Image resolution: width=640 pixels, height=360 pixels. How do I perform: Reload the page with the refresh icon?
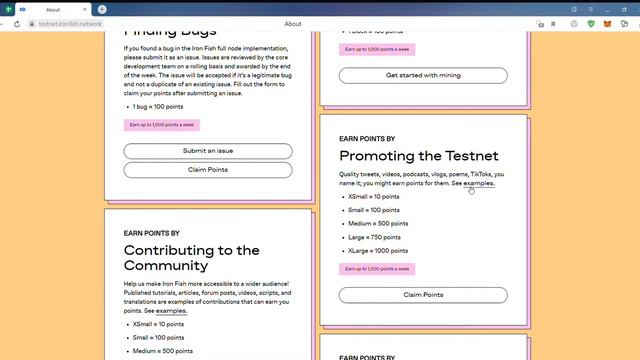(x=17, y=24)
